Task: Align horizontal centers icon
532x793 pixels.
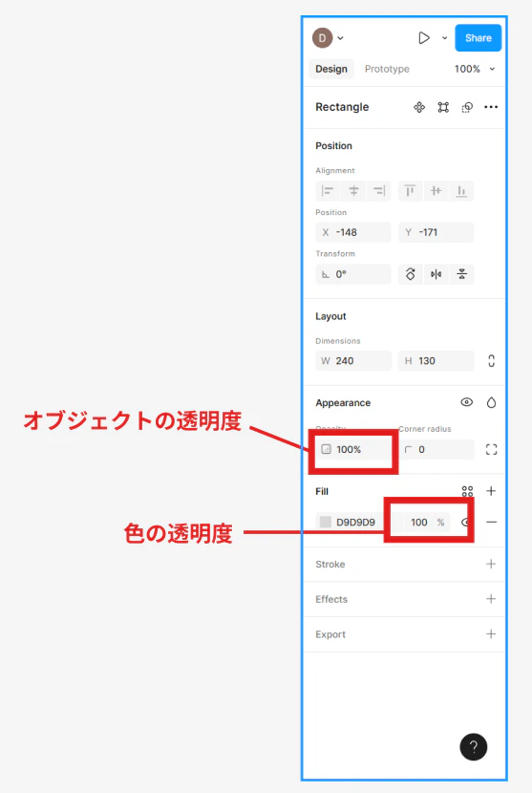Action: [x=353, y=191]
